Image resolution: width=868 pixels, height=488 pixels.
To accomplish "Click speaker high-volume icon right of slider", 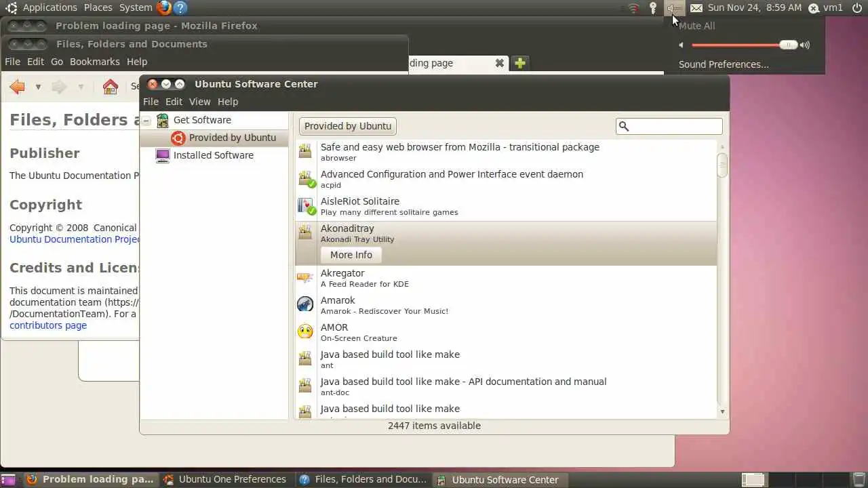I will coord(804,45).
